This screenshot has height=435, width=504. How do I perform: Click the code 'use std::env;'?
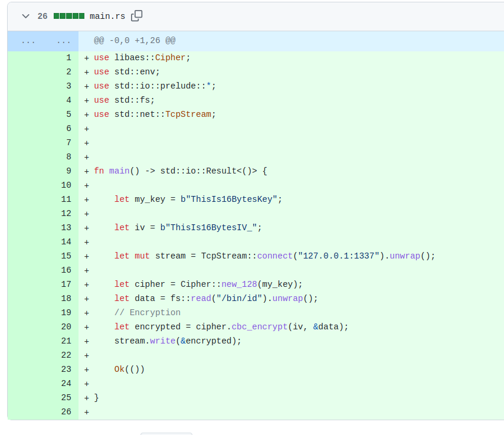pyautogui.click(x=127, y=71)
